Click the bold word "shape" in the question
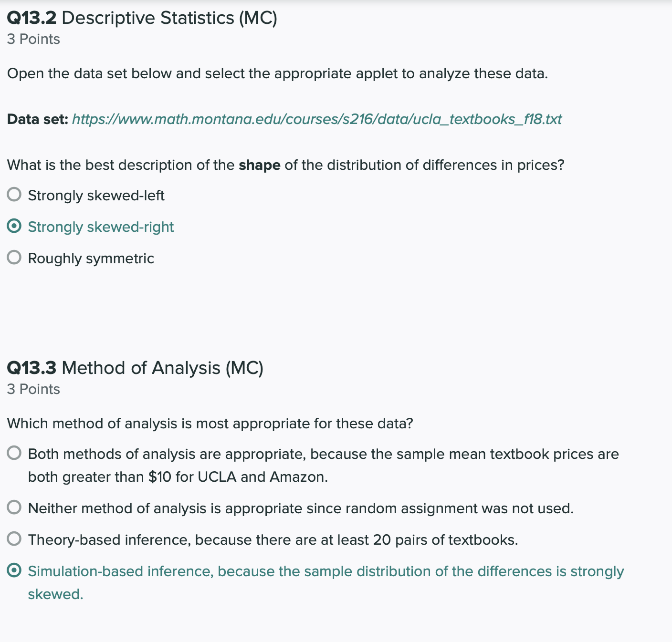This screenshot has width=672, height=642. click(259, 165)
